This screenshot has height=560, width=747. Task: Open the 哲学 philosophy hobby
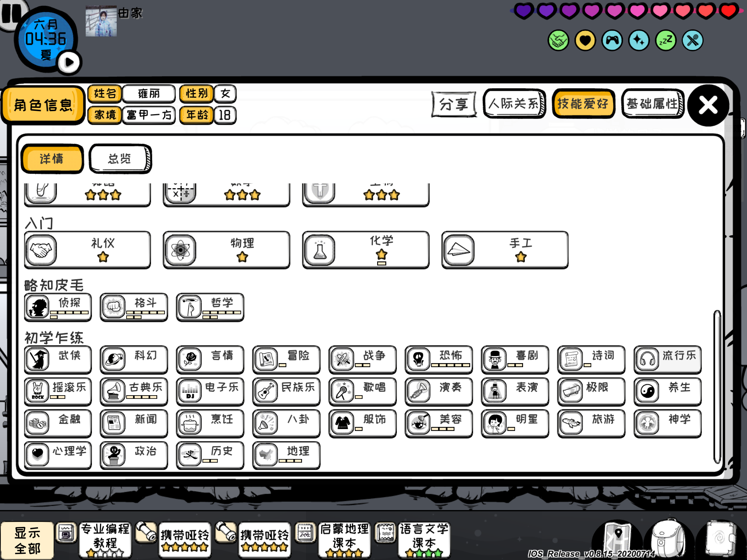[210, 307]
